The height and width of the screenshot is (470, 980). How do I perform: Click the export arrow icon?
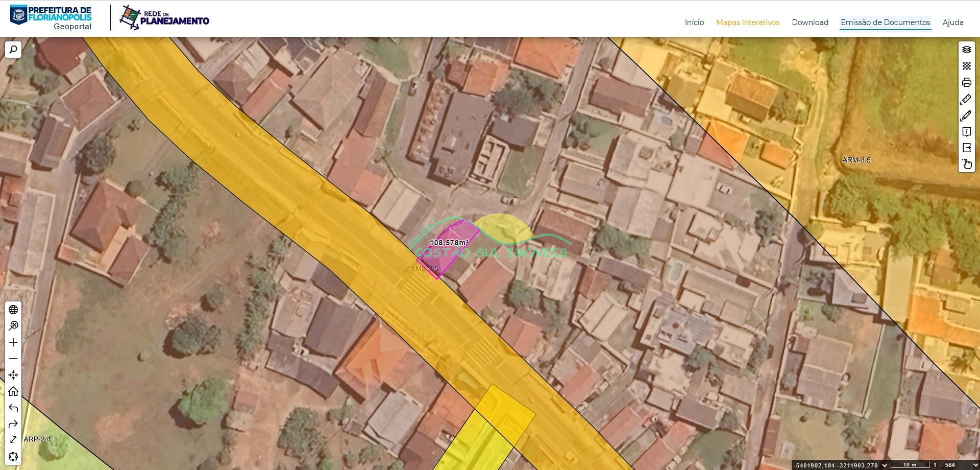[966, 148]
